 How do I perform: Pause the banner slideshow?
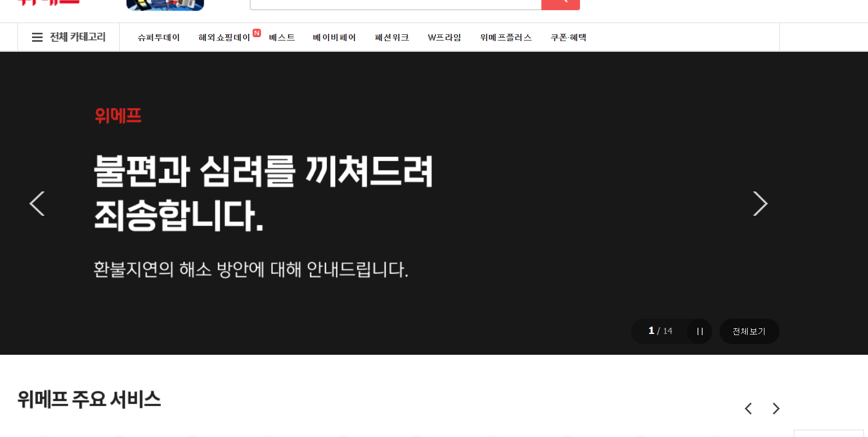[x=700, y=331]
